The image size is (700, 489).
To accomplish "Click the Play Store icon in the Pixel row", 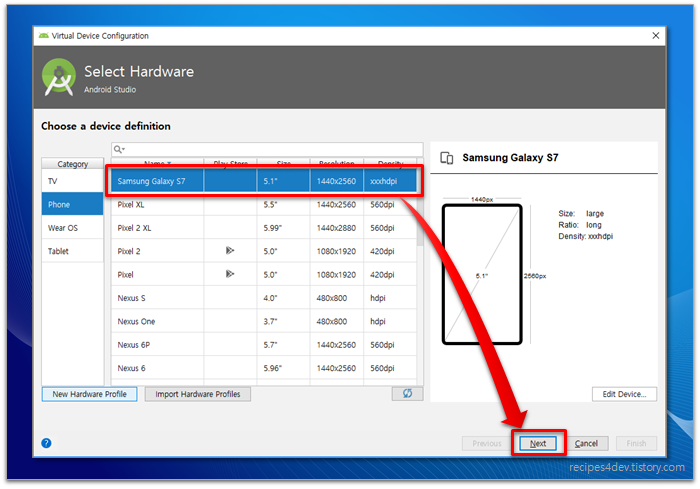I will (x=229, y=274).
